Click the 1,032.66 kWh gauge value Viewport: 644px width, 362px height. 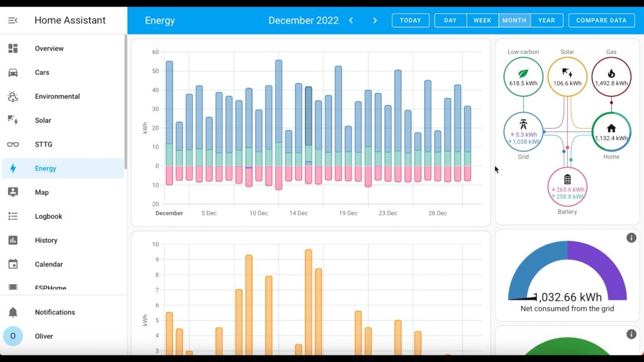568,297
